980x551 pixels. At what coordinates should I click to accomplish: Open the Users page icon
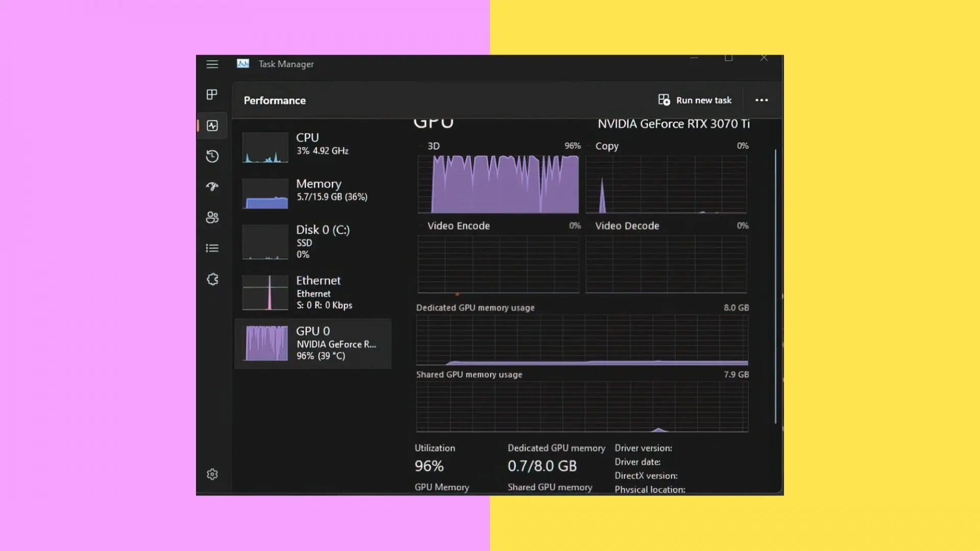point(212,218)
